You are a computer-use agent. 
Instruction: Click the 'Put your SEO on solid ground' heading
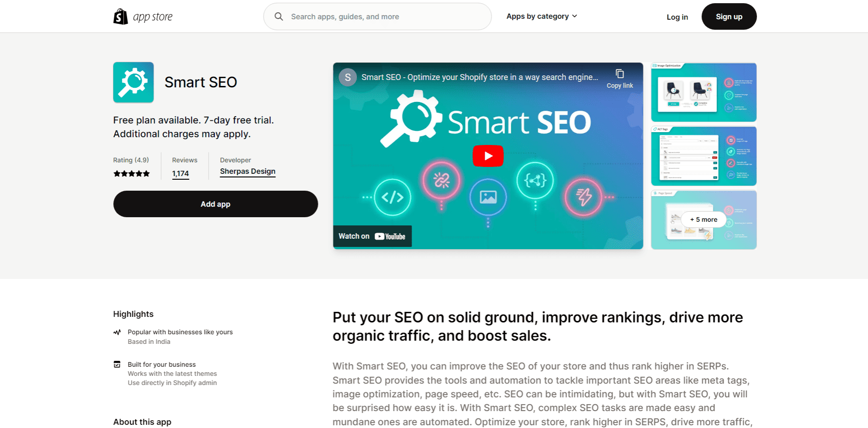538,326
